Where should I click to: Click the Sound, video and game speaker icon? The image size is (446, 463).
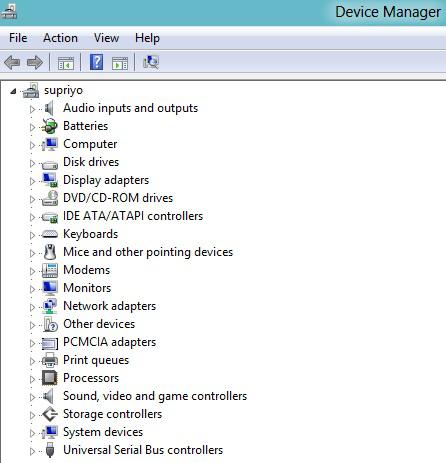tap(49, 396)
